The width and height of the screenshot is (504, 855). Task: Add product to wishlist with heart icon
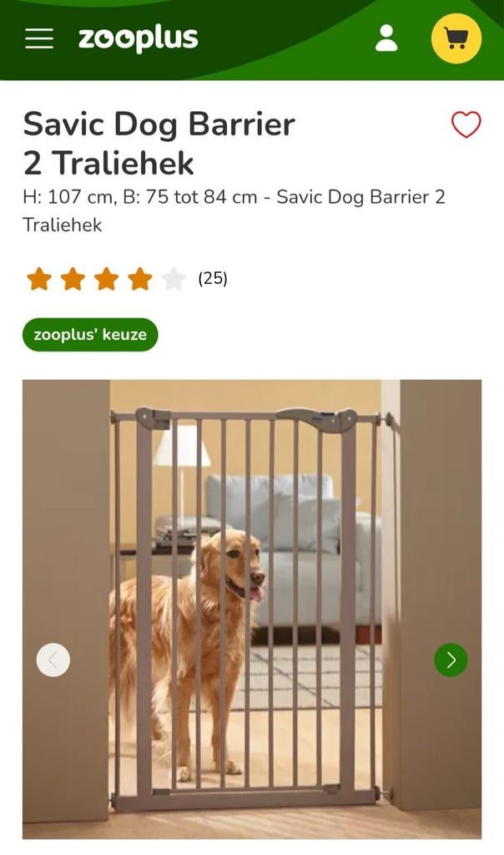466,124
